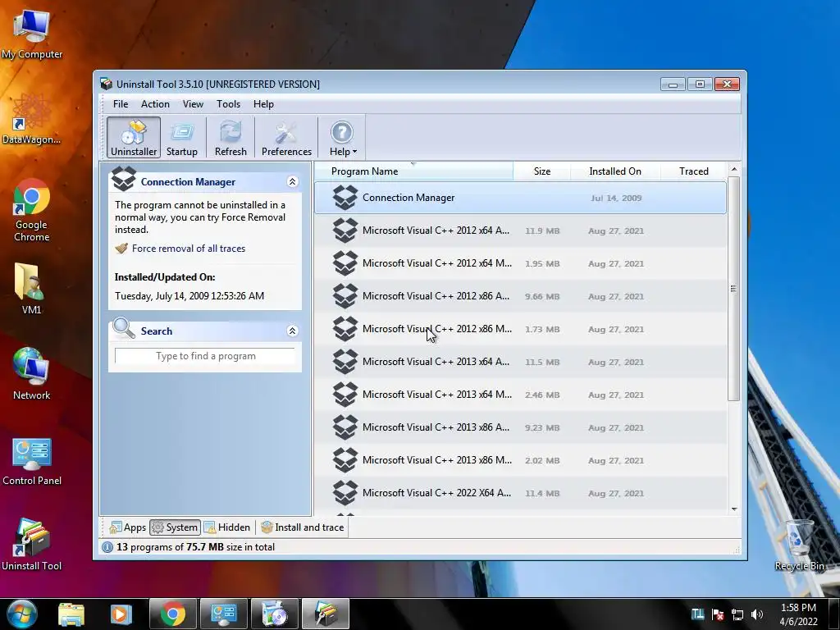
Task: Click the Control Panel desktop icon
Action: tap(32, 461)
